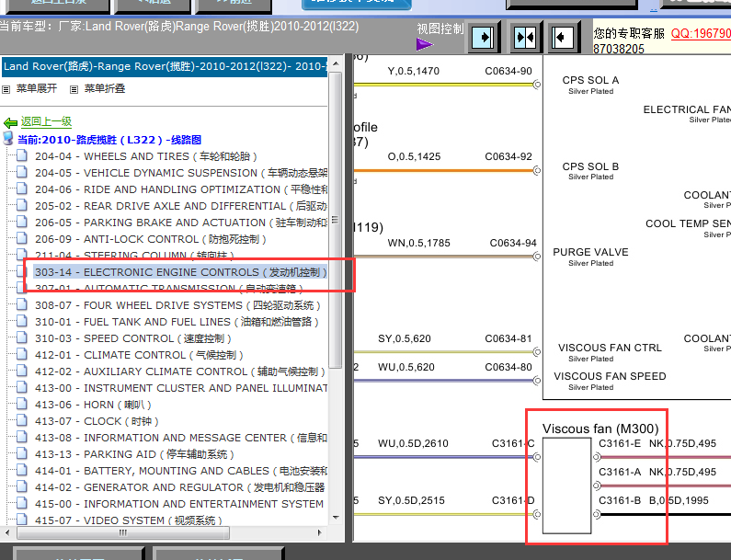Click connector label C3161-E
Viewport: 731px width, 560px height.
tap(620, 443)
